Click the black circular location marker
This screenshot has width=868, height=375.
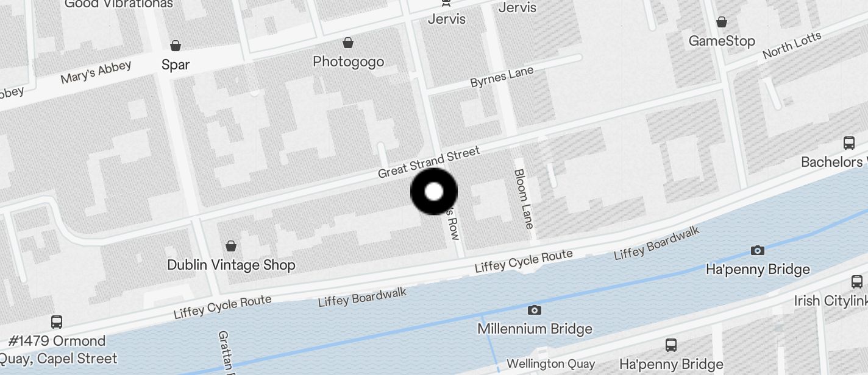434,192
